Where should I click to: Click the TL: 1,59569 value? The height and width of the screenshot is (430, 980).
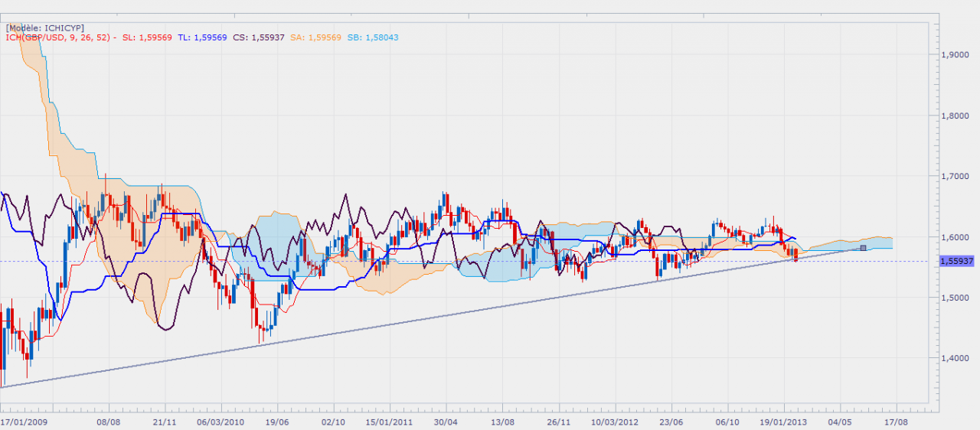point(203,37)
